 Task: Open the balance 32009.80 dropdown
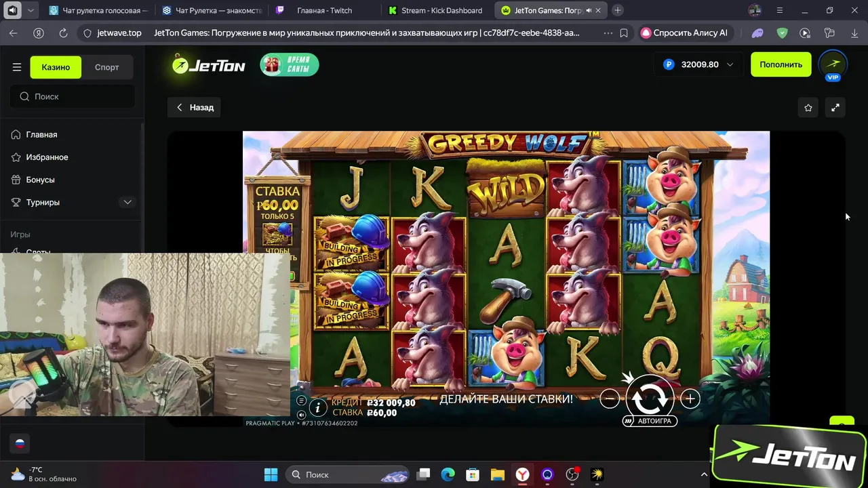tap(698, 64)
